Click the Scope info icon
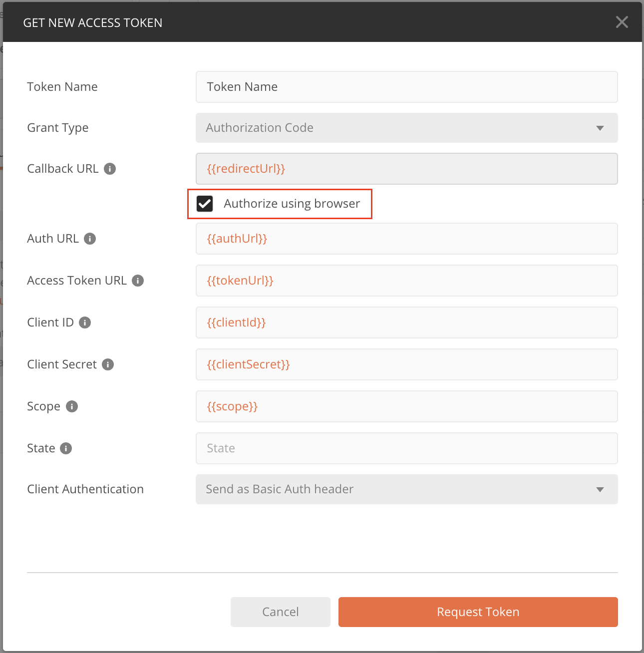 click(71, 406)
